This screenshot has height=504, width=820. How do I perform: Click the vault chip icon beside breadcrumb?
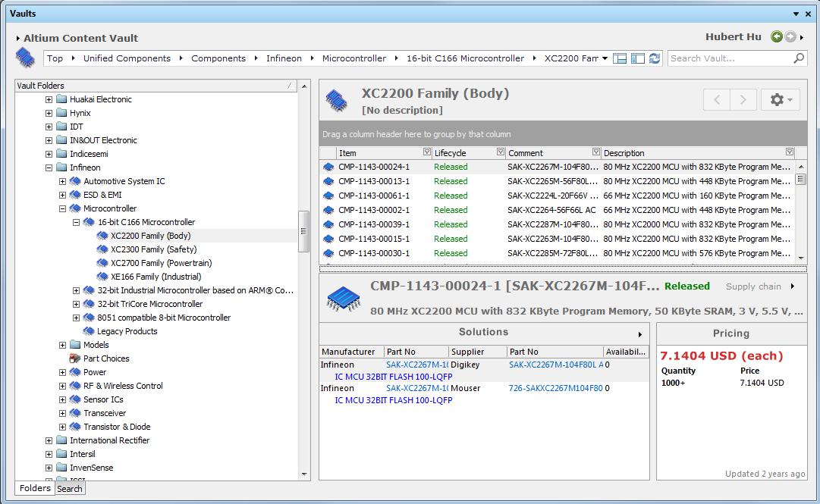pos(25,58)
